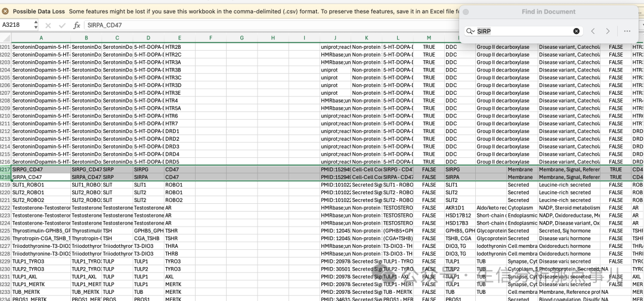Select column M header
The height and width of the screenshot is (301, 644).
point(429,38)
